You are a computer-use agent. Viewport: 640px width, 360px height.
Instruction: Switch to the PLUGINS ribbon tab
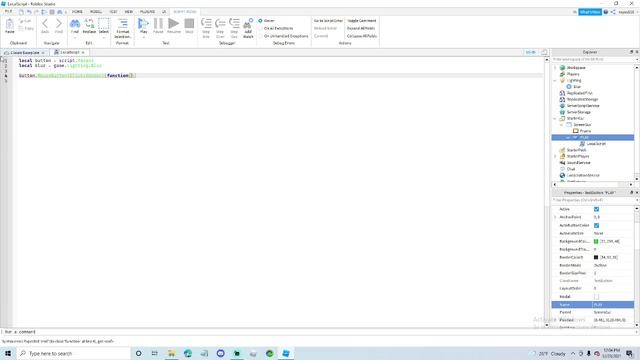[147, 12]
